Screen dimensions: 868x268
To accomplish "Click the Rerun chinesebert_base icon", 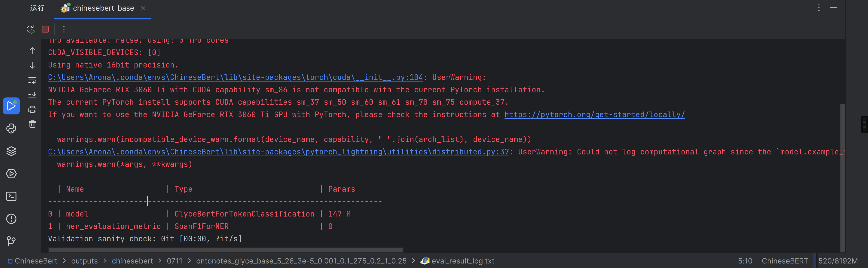I will click(x=30, y=29).
